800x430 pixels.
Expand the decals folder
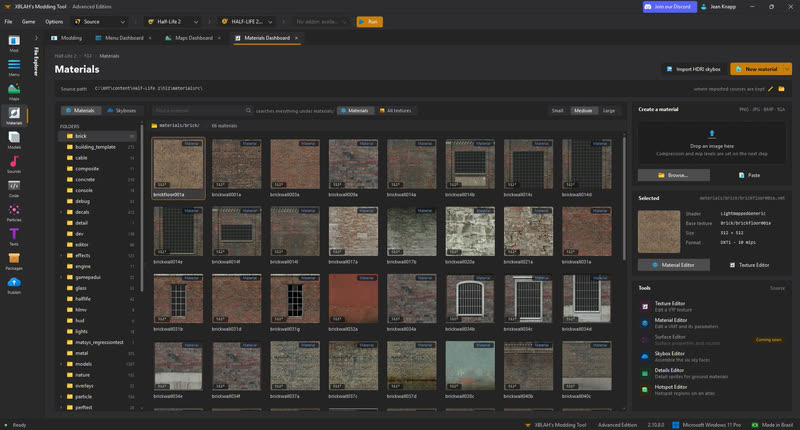(61, 212)
